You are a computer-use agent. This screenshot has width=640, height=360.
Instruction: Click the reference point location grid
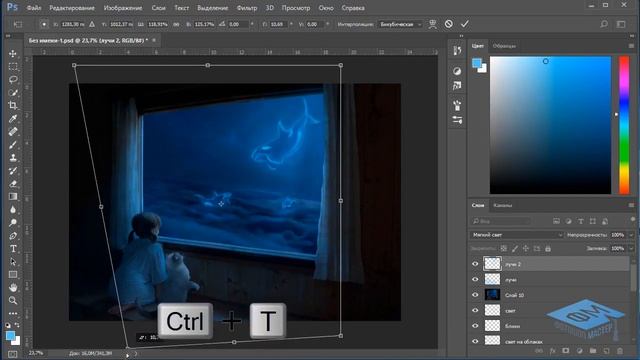(44, 24)
